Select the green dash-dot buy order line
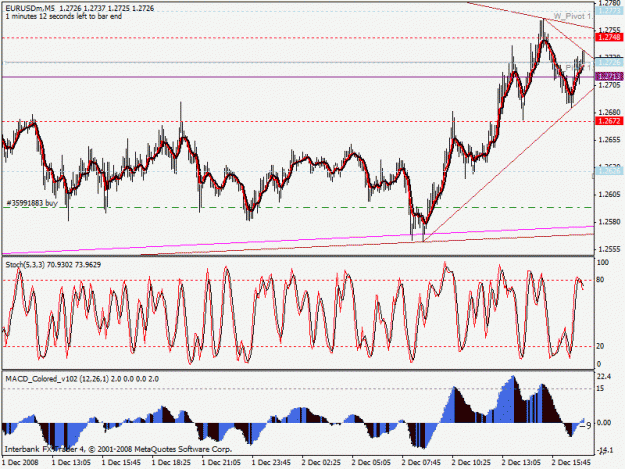This screenshot has height=469, width=625. coord(298,208)
